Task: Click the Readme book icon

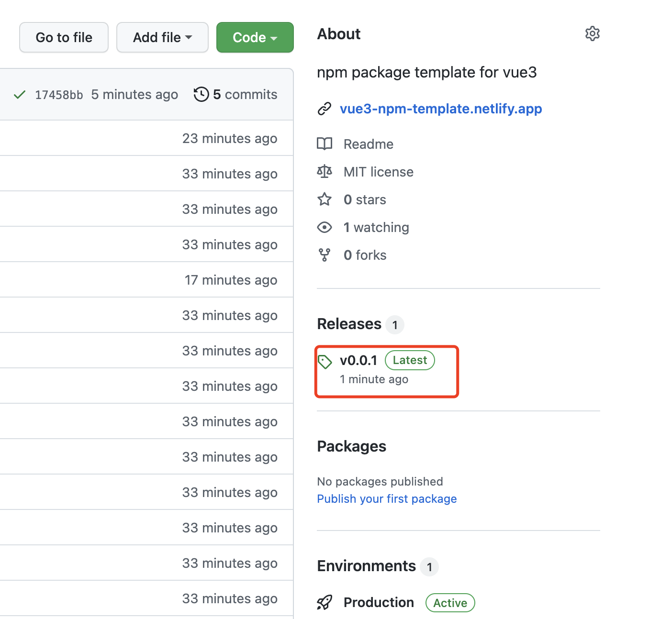Action: [x=325, y=144]
